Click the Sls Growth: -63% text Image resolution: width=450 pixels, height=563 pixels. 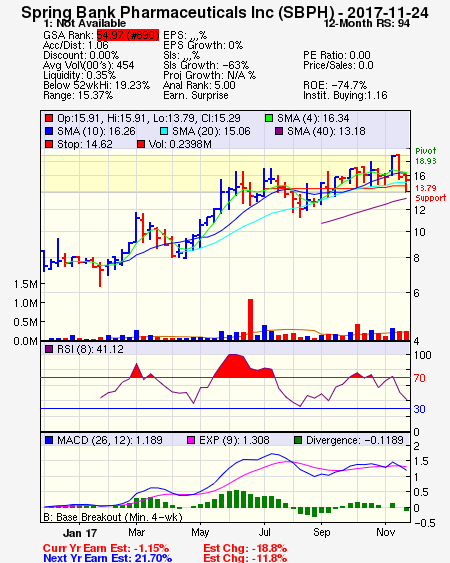click(x=206, y=65)
